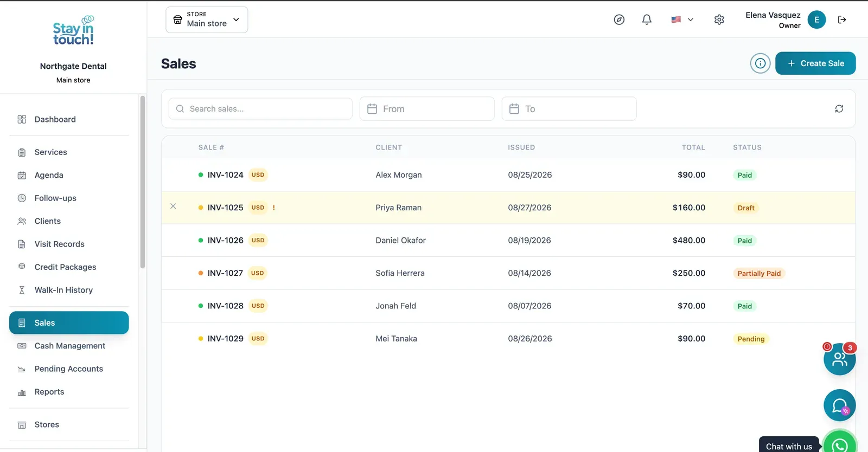Screen dimensions: 868x452
Task: Open settings gear icon
Action: click(719, 20)
